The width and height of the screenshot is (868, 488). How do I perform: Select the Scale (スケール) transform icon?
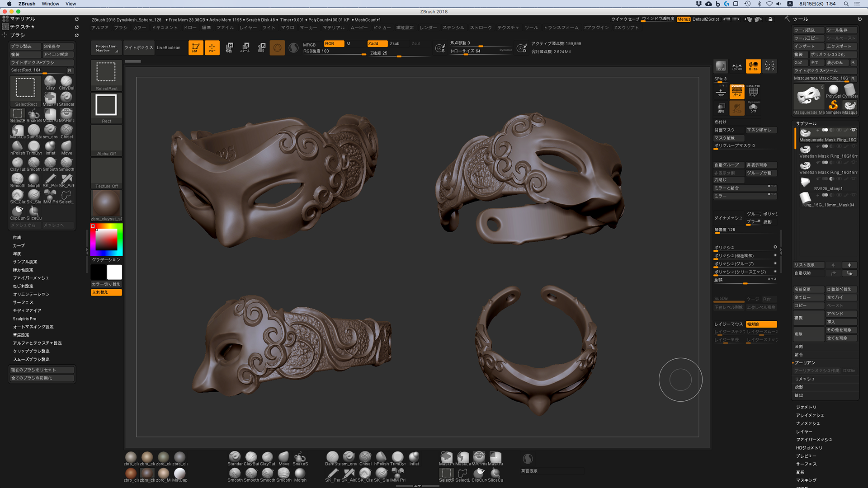pos(245,47)
